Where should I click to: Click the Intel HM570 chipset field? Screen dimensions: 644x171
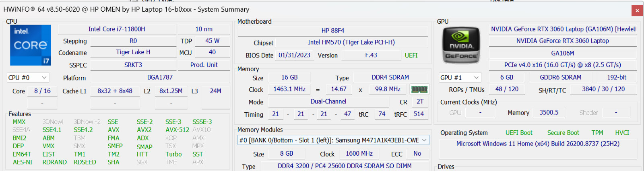point(351,42)
